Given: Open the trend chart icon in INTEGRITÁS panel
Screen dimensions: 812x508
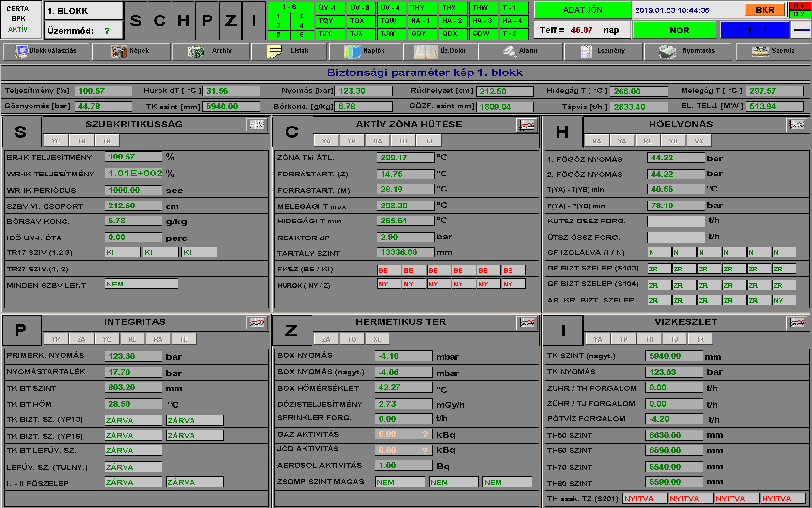Looking at the screenshot, I should pos(256,322).
